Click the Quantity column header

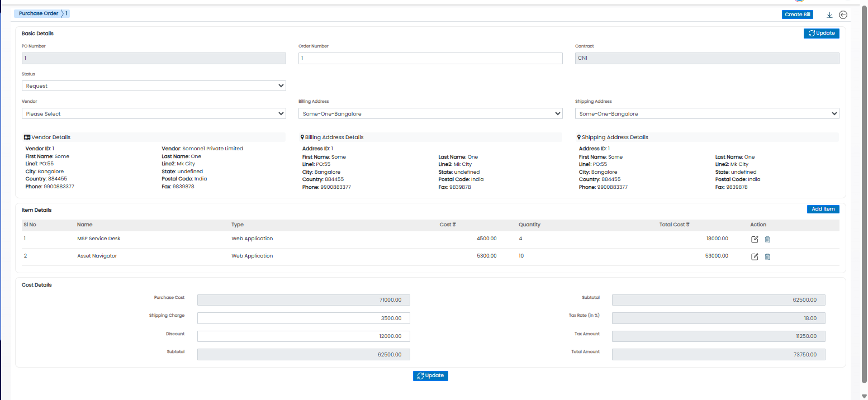tap(529, 225)
